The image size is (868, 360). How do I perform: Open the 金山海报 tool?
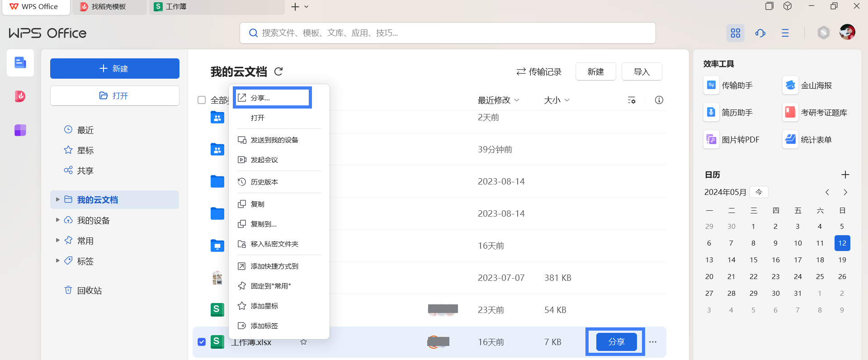pos(808,85)
